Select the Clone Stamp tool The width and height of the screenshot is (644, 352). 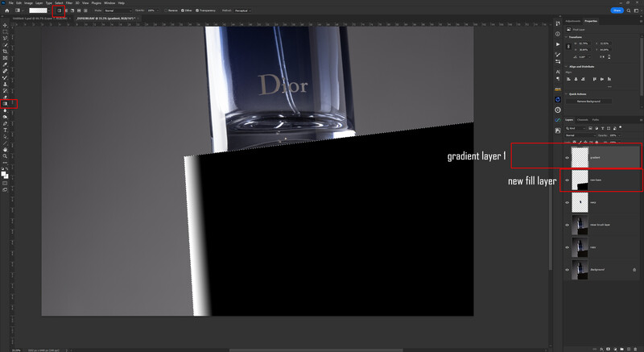click(x=5, y=85)
